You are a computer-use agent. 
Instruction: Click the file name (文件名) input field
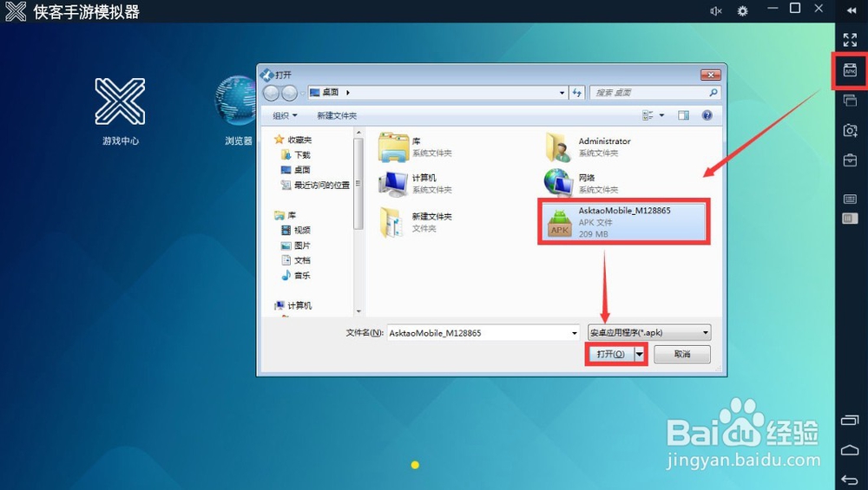pos(478,333)
